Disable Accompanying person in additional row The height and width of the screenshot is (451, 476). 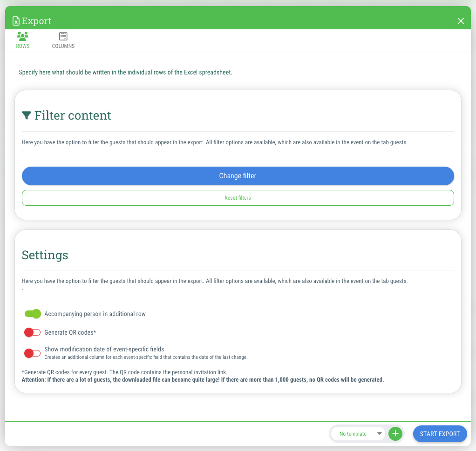tap(33, 314)
